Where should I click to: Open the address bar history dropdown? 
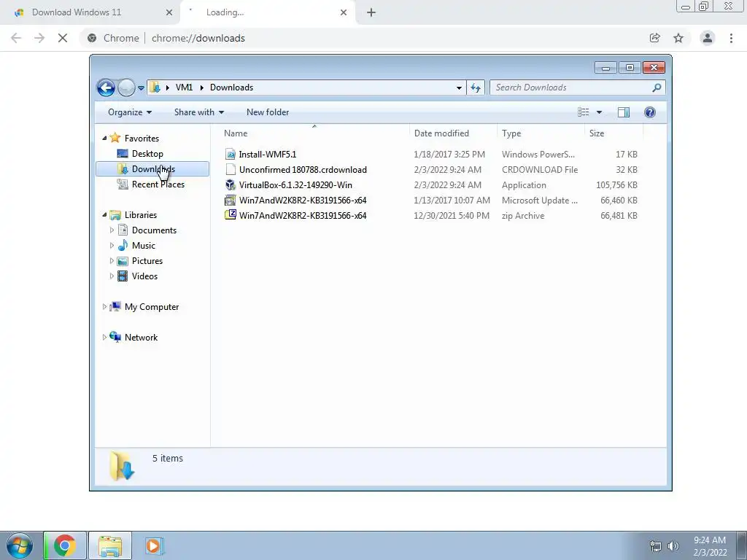pos(459,87)
